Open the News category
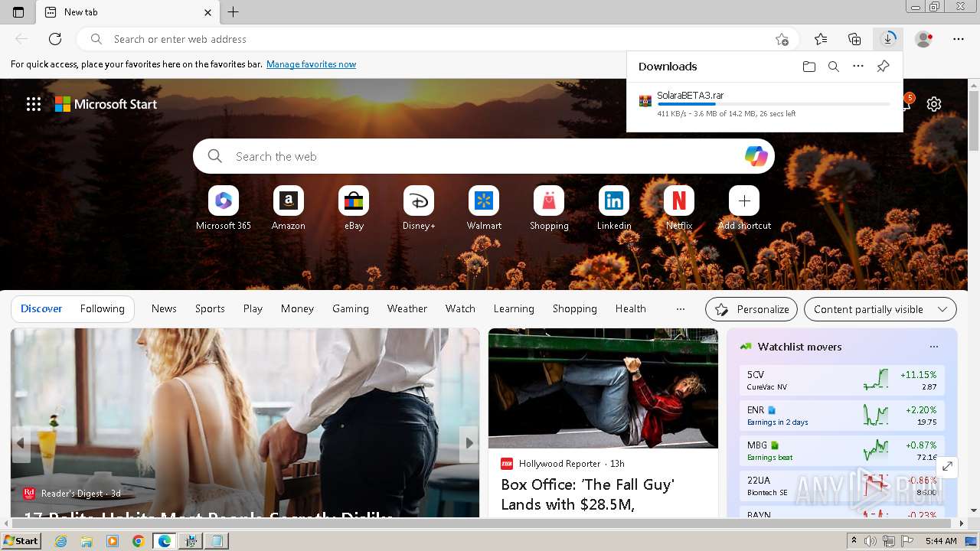Image resolution: width=980 pixels, height=551 pixels. tap(164, 308)
